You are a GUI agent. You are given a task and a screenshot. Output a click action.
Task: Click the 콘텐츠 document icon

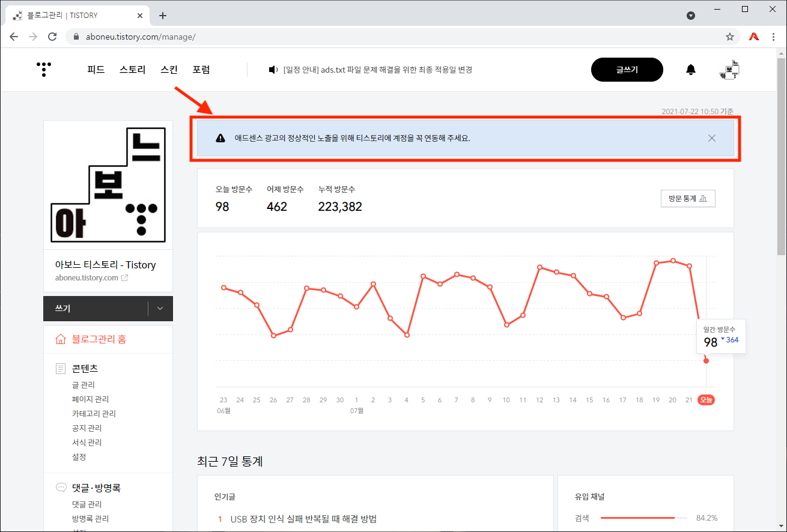point(61,368)
